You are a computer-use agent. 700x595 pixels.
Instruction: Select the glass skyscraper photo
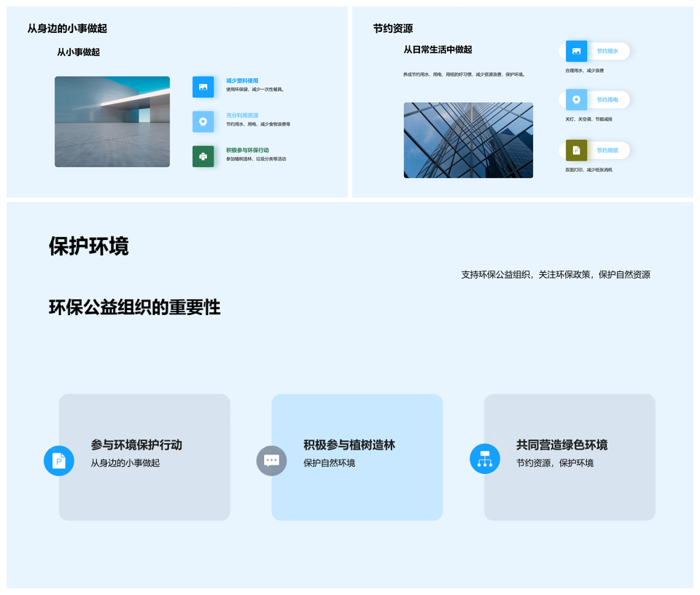[x=468, y=140]
